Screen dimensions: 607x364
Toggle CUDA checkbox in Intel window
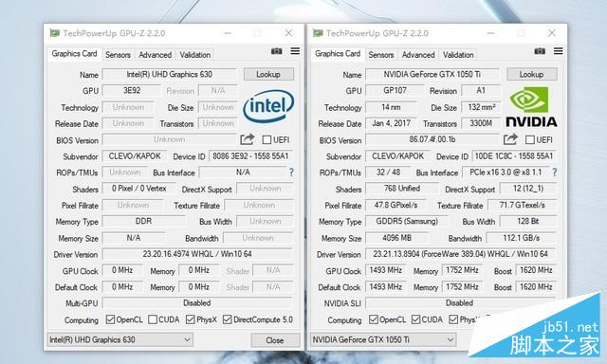[153, 319]
